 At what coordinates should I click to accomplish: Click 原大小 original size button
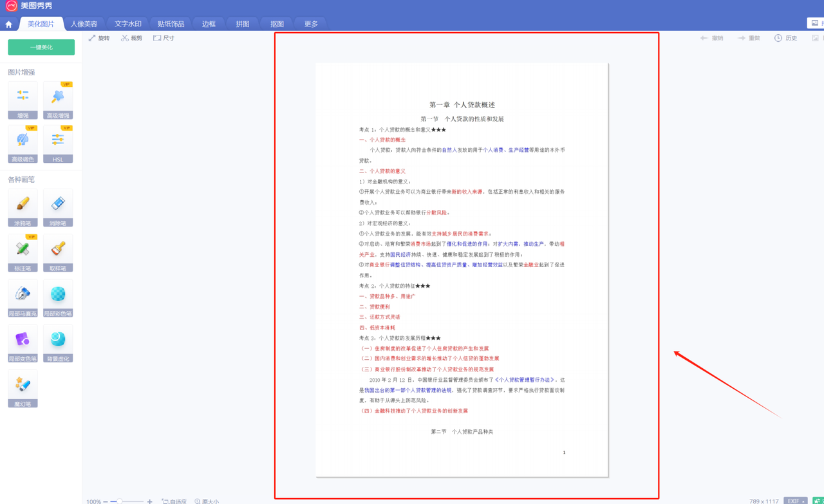tap(207, 501)
